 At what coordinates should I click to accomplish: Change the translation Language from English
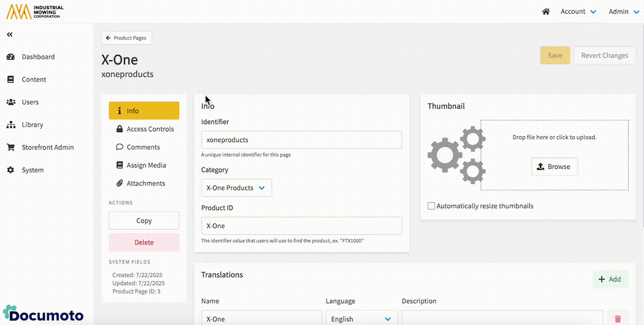[x=361, y=319]
